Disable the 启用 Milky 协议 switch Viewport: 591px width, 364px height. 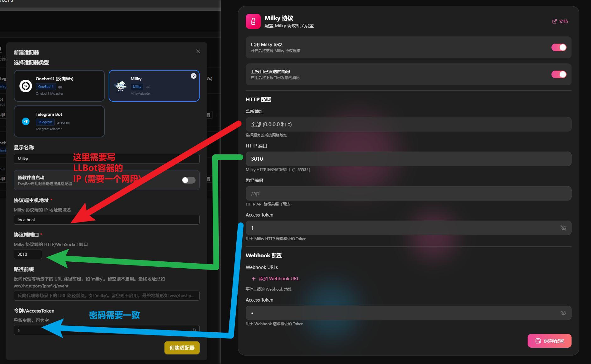point(559,47)
